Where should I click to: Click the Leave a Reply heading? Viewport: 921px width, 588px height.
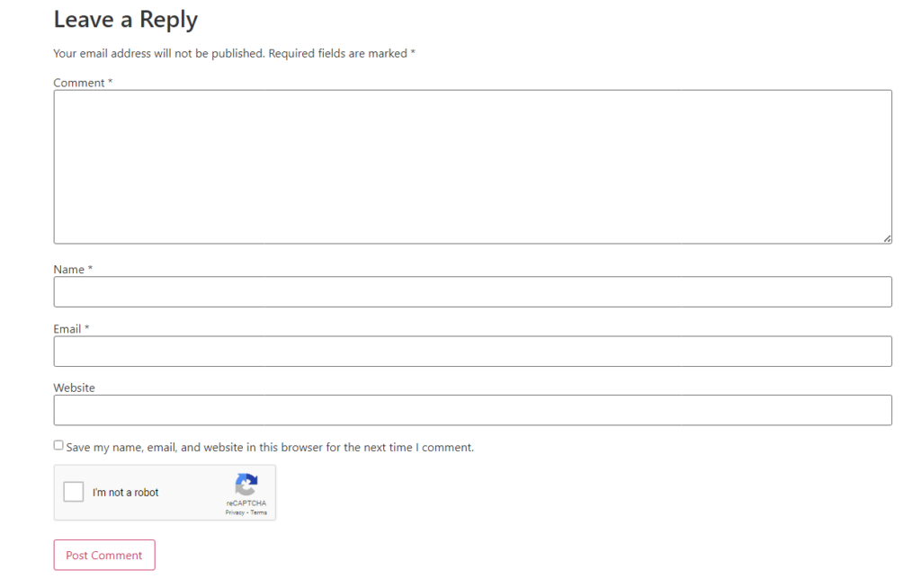point(126,20)
